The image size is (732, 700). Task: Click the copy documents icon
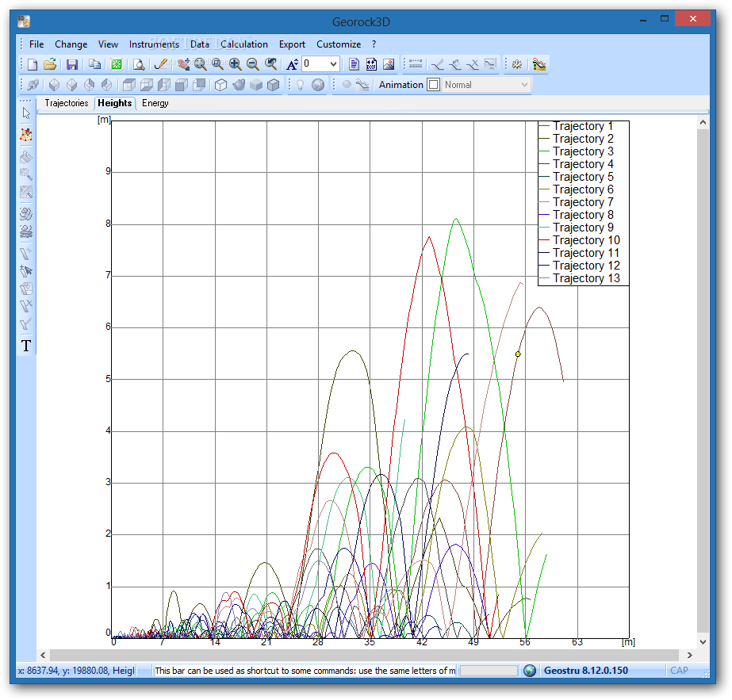tap(94, 64)
